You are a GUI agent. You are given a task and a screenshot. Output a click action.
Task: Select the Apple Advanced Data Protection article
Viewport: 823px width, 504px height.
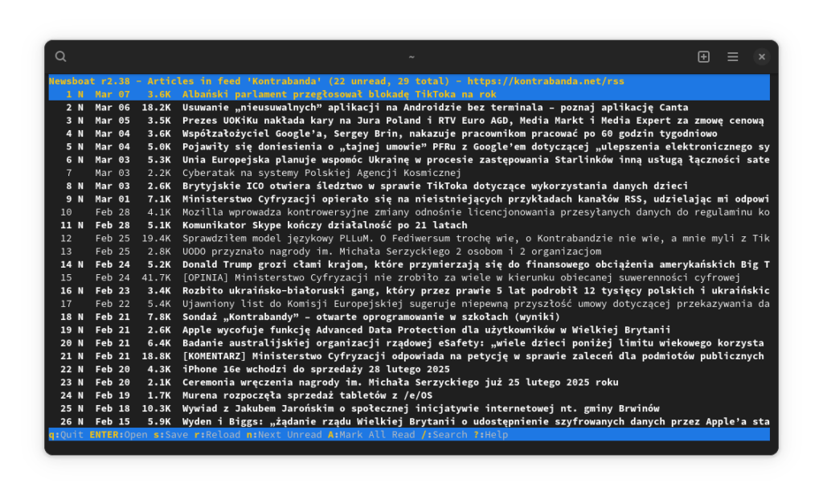(409, 330)
